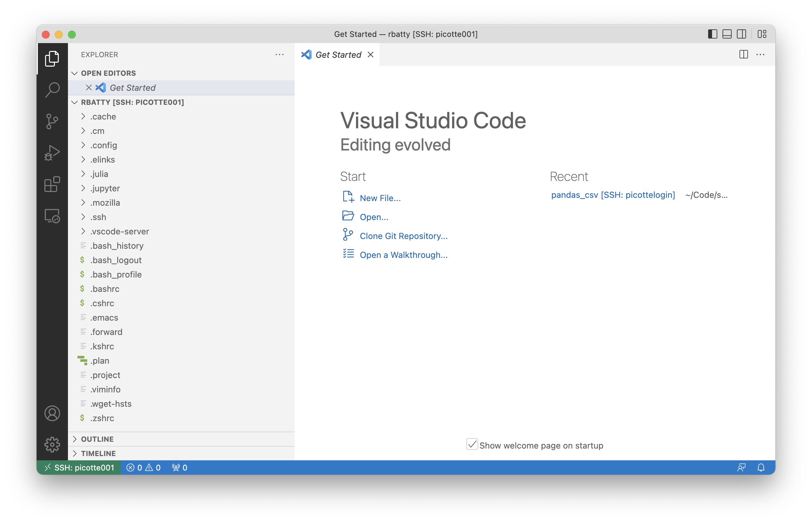The height and width of the screenshot is (523, 812).
Task: Expand the Outline section
Action: coord(181,439)
